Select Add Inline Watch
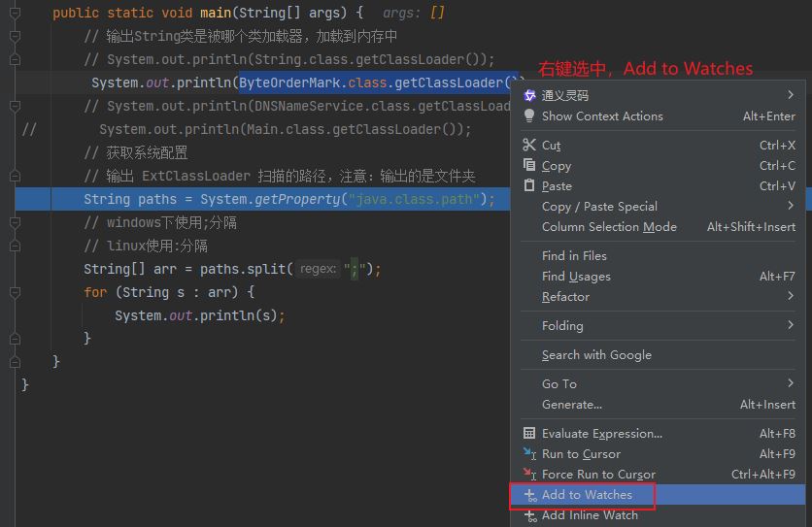The height and width of the screenshot is (527, 812). tap(658, 515)
